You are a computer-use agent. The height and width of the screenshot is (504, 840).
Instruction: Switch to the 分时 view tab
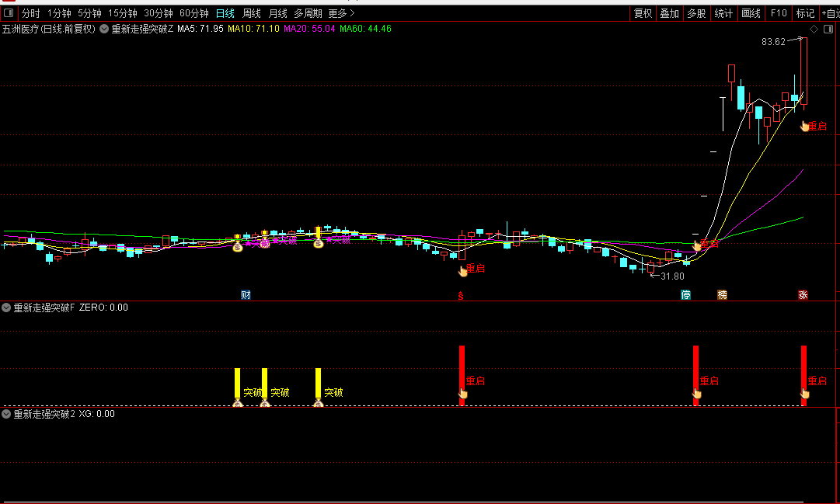coord(30,13)
